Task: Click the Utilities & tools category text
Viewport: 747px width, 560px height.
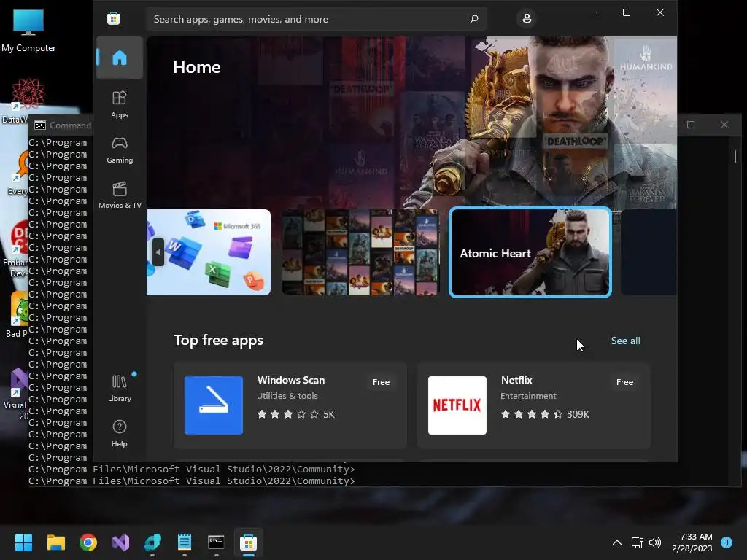Action: coord(287,396)
